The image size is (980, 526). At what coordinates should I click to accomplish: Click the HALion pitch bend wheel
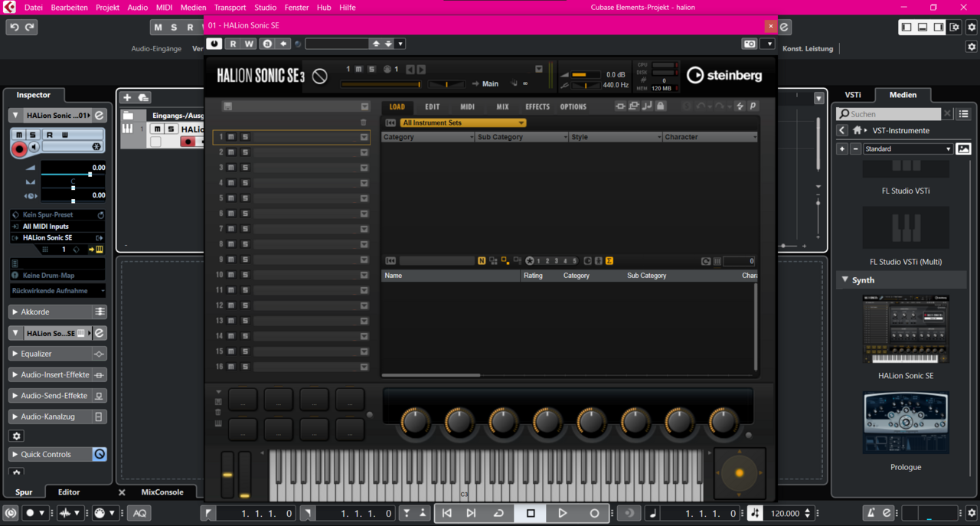click(227, 475)
